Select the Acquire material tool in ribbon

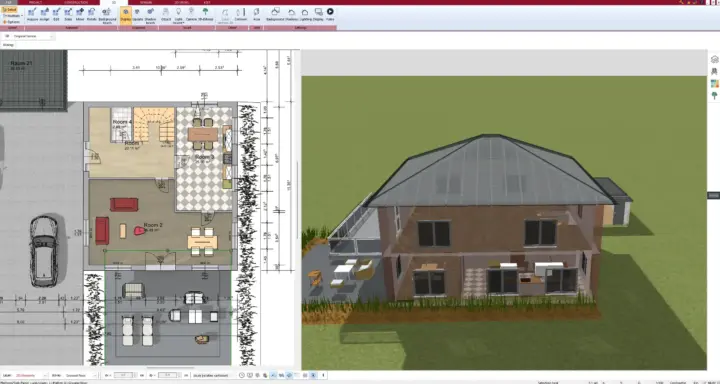click(32, 15)
